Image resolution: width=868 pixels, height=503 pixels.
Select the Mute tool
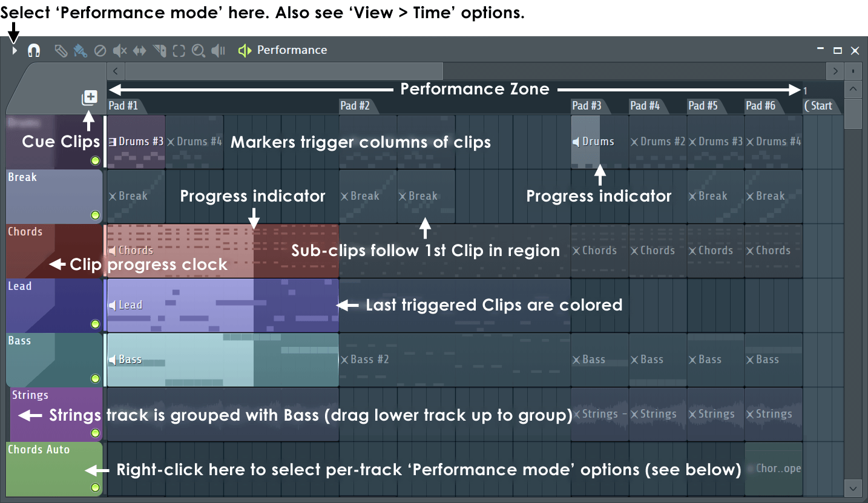[120, 51]
